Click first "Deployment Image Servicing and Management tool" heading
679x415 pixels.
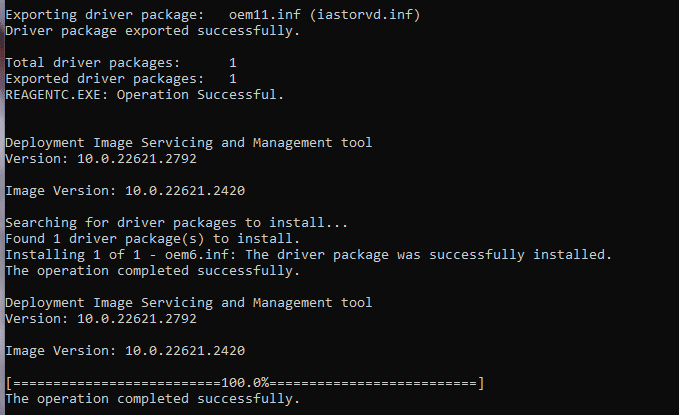pyautogui.click(x=189, y=143)
